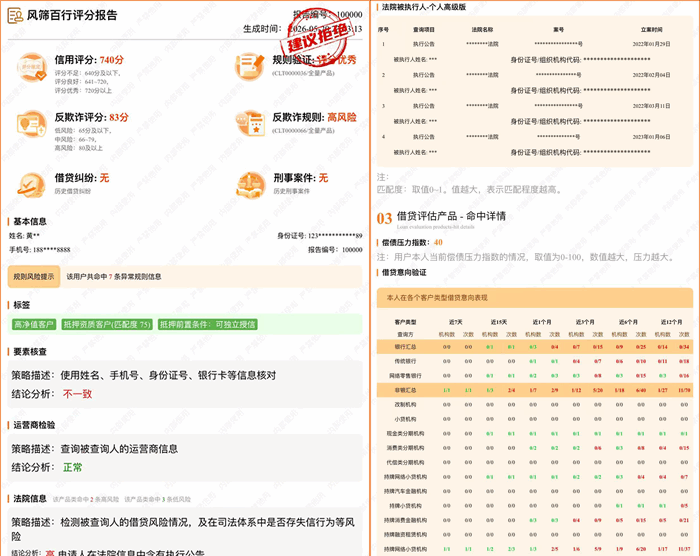Click the 正常 conclusion under 运营商检验
The height and width of the screenshot is (556, 700).
click(x=73, y=468)
